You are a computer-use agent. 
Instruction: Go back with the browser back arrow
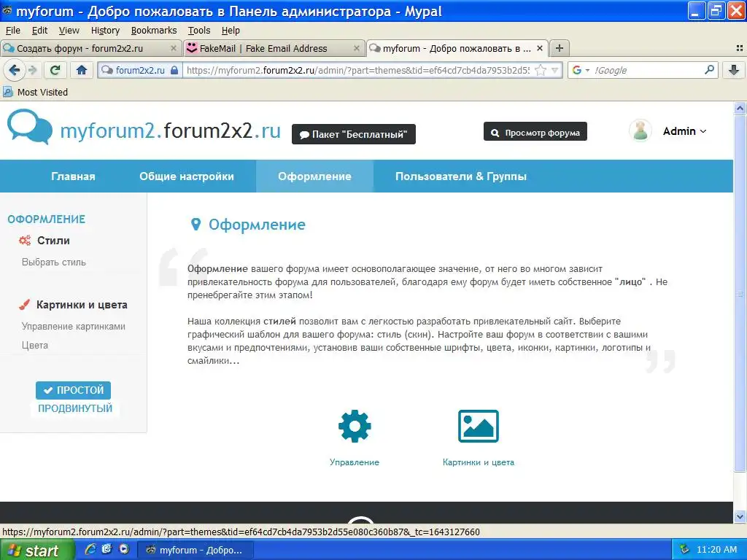(15, 70)
